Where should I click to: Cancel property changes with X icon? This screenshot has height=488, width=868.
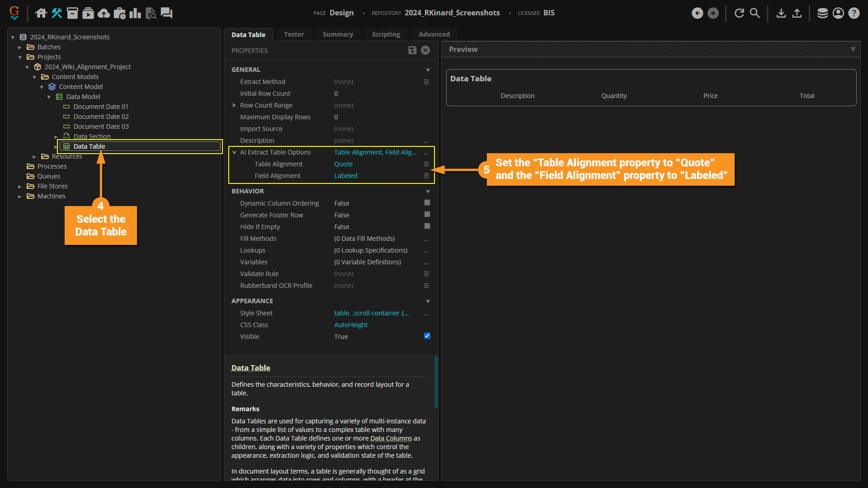click(425, 50)
